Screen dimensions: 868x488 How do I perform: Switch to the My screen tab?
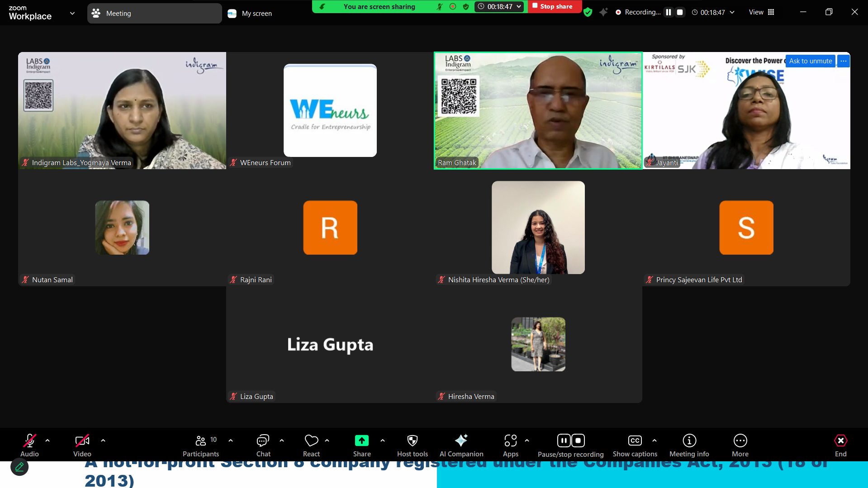pos(250,14)
